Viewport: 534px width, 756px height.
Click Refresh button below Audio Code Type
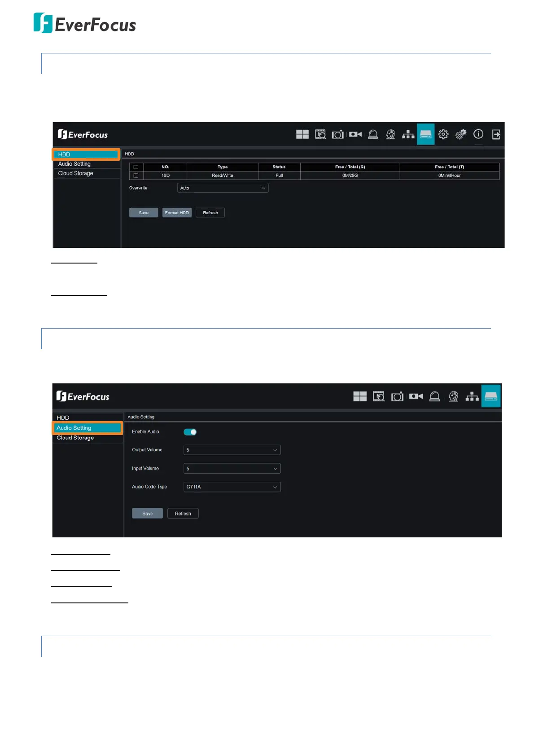(183, 514)
